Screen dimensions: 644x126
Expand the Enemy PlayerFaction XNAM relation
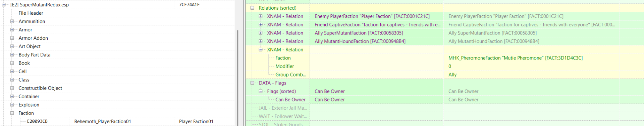(261, 16)
